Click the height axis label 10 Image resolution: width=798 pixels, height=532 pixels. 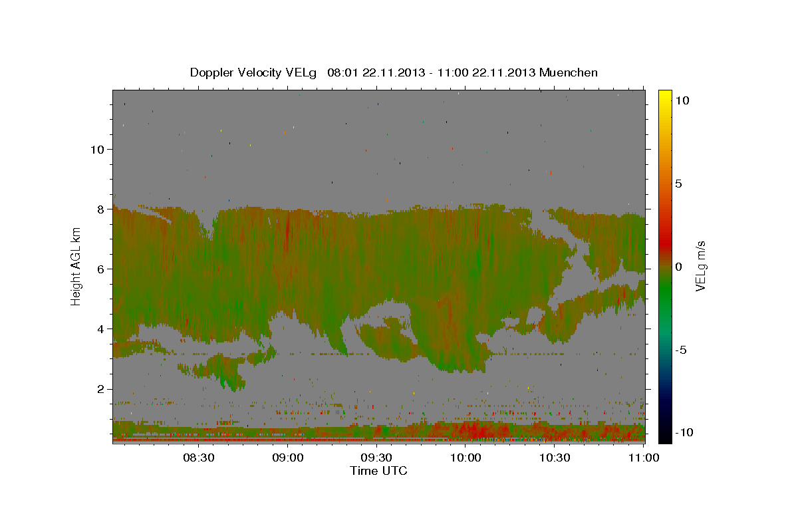97,149
